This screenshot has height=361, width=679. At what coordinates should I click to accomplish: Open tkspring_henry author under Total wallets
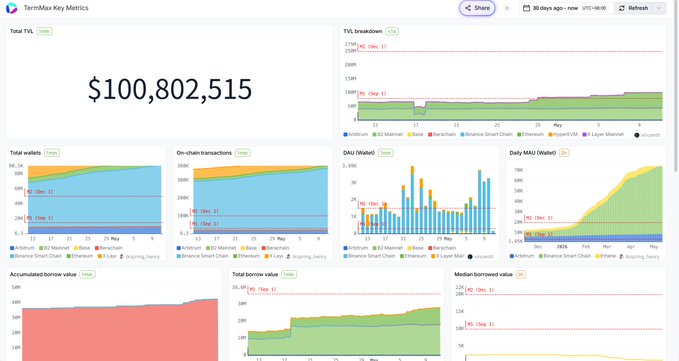139,257
